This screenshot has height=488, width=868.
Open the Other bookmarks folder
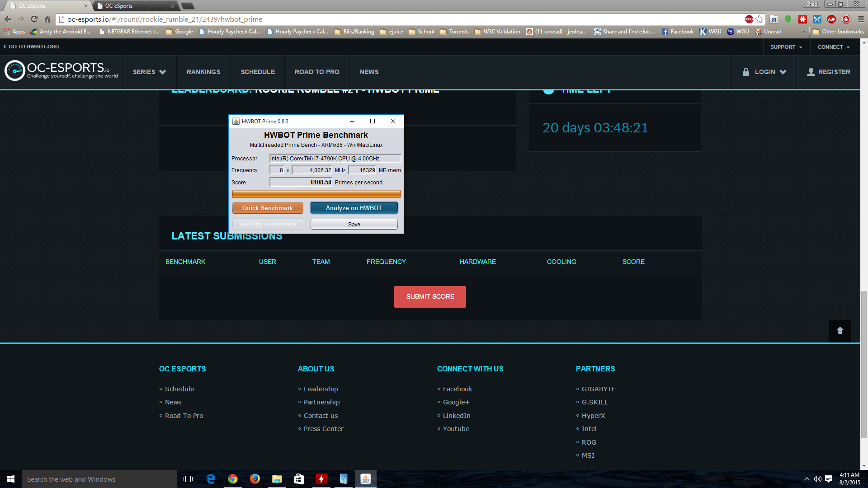tap(839, 32)
